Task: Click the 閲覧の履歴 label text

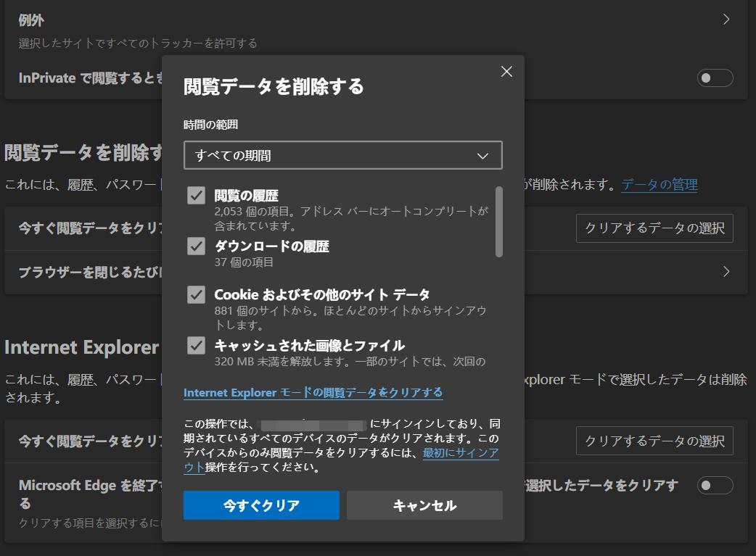Action: click(246, 196)
